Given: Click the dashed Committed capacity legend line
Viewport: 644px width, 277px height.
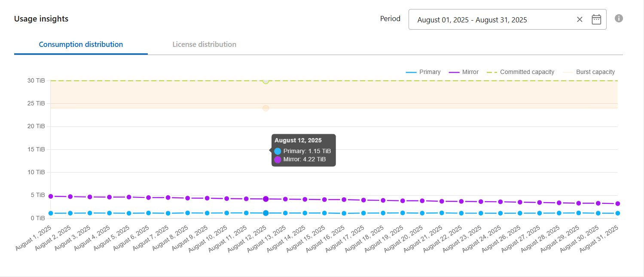Looking at the screenshot, I should point(491,72).
